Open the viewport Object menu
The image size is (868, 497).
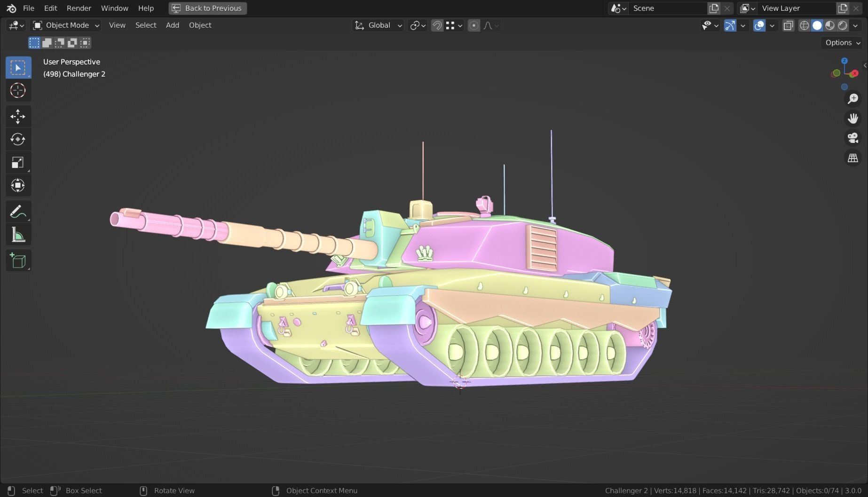(200, 25)
